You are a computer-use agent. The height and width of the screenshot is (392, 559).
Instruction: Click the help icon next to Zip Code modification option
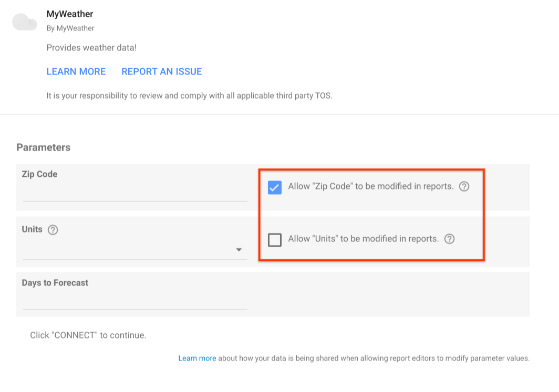tap(464, 186)
